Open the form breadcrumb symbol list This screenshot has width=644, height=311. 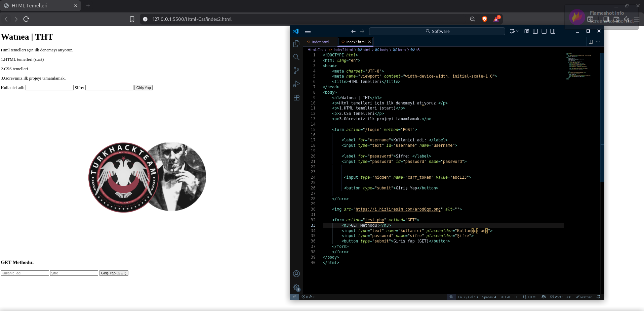399,50
